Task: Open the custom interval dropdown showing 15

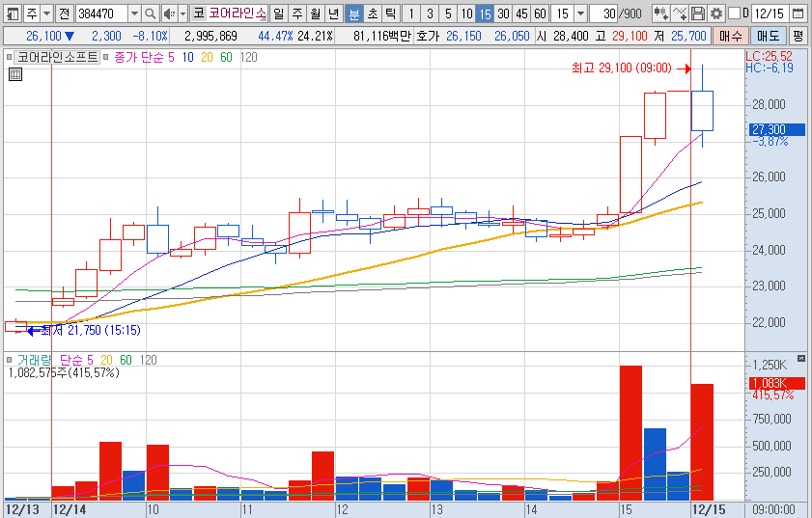Action: pyautogui.click(x=581, y=14)
